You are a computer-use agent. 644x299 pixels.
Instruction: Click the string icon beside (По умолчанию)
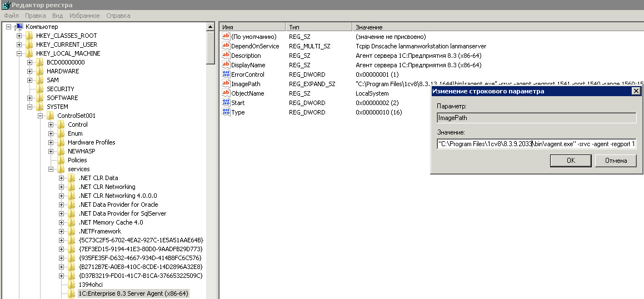(226, 37)
